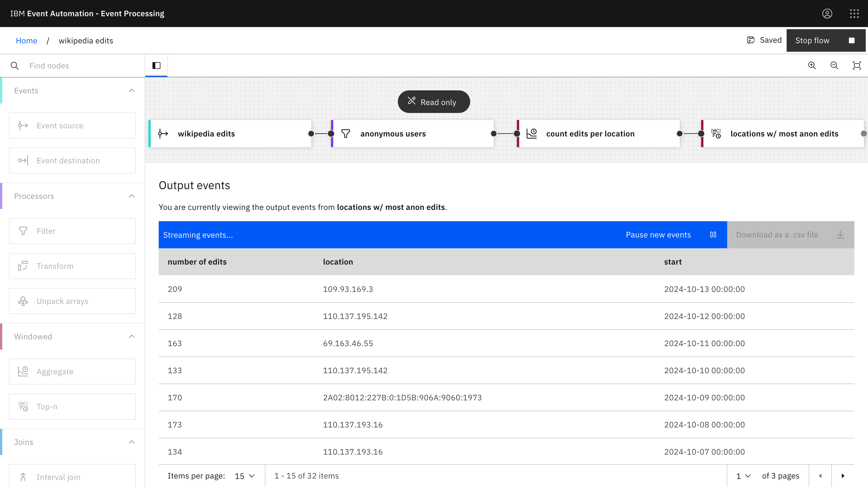The height and width of the screenshot is (488, 868).
Task: Open the app switcher grid icon
Action: (854, 14)
